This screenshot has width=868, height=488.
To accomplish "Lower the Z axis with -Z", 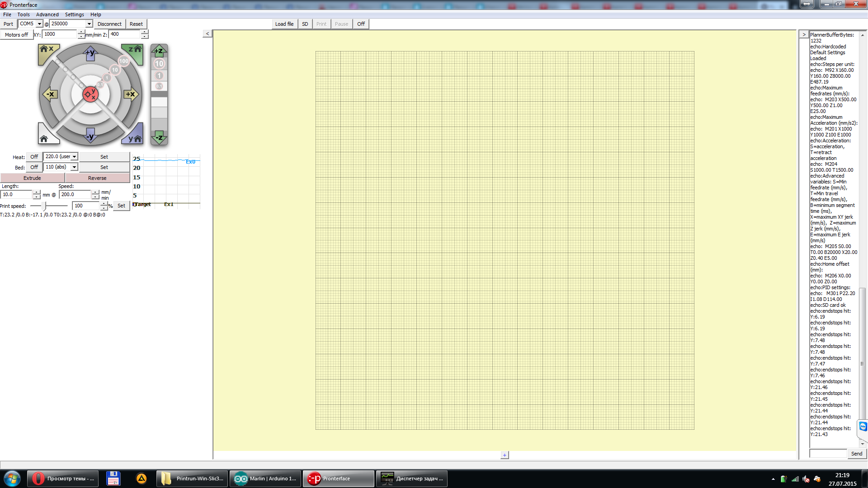I will (x=159, y=137).
